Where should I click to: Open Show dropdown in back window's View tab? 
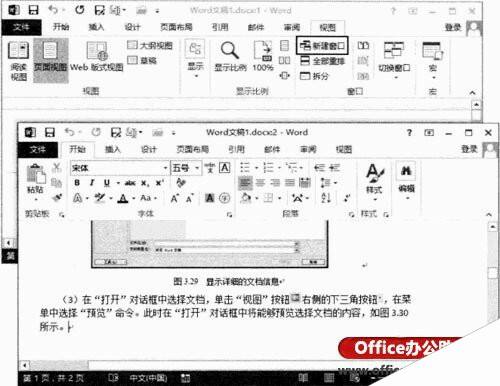click(x=195, y=59)
